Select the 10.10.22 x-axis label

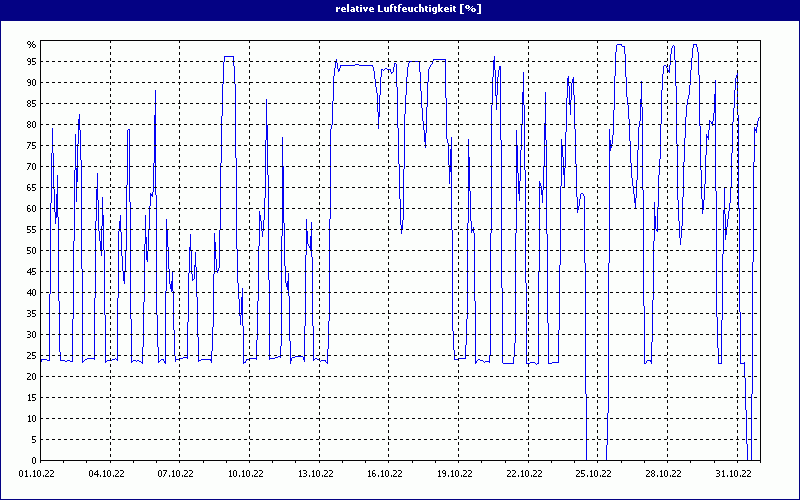[245, 474]
